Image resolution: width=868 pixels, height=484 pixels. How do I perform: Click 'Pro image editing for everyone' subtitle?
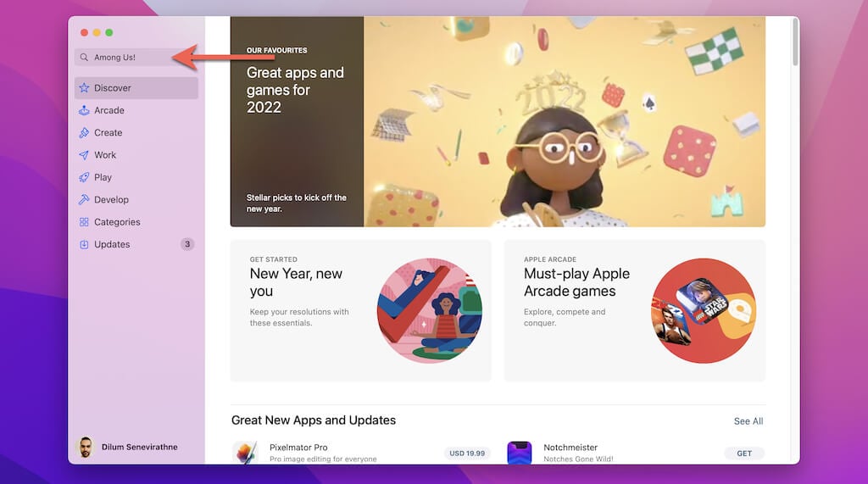(x=323, y=459)
